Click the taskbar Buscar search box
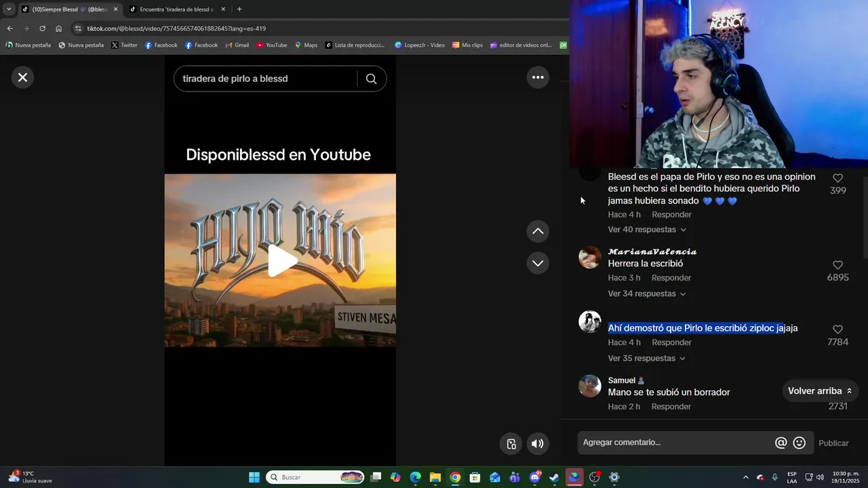 316,477
